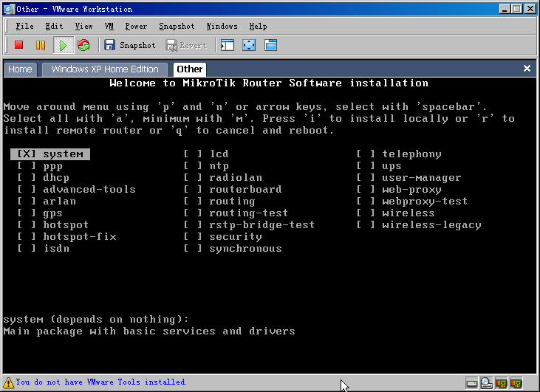Click the 'routing-test' package label
Image resolution: width=540 pixels, height=392 pixels.
point(249,213)
